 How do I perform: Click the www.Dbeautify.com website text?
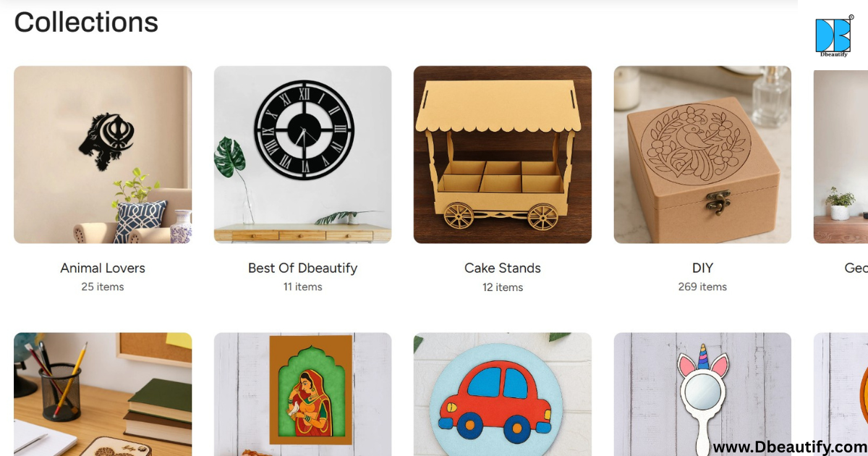click(790, 447)
